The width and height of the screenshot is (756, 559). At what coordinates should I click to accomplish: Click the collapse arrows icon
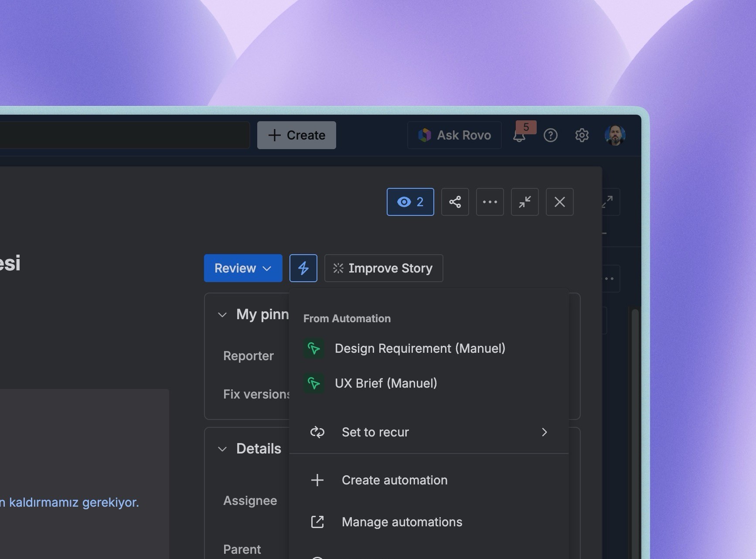point(524,202)
